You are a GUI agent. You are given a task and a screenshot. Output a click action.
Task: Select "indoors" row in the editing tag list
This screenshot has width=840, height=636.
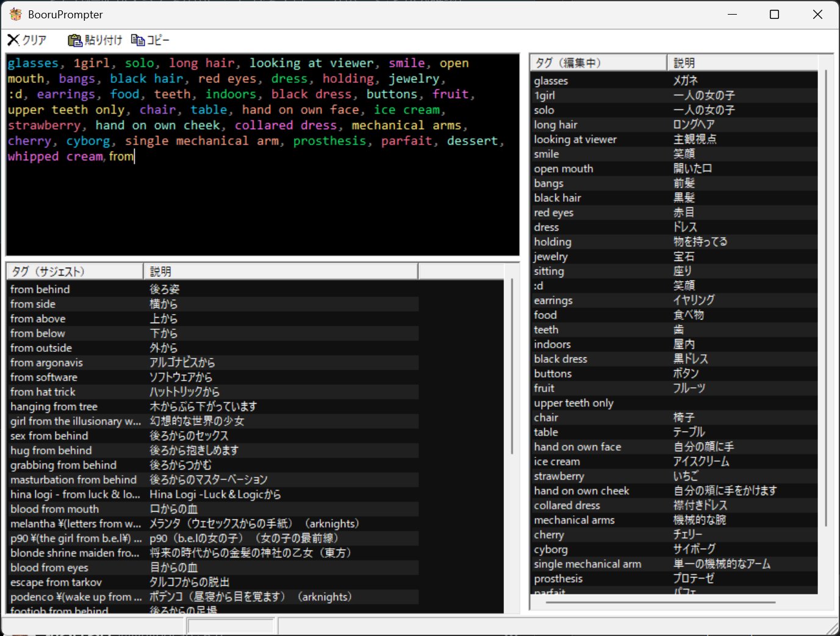click(674, 344)
